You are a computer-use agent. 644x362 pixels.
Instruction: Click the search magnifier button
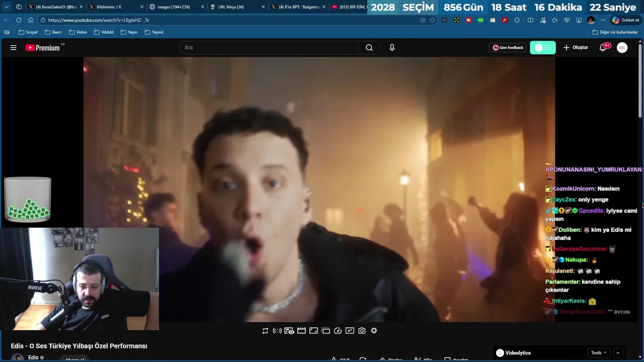[369, 48]
